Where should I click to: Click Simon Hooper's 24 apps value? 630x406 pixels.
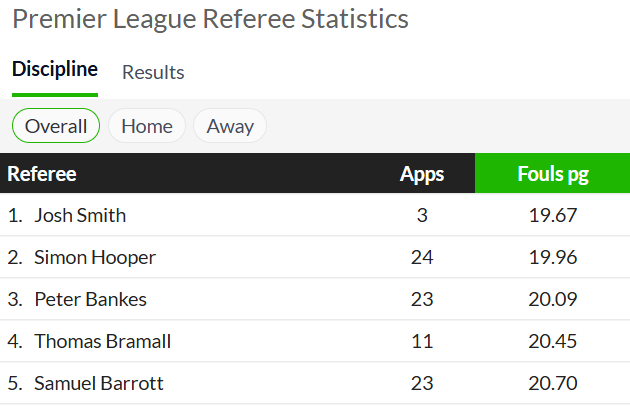coord(422,257)
